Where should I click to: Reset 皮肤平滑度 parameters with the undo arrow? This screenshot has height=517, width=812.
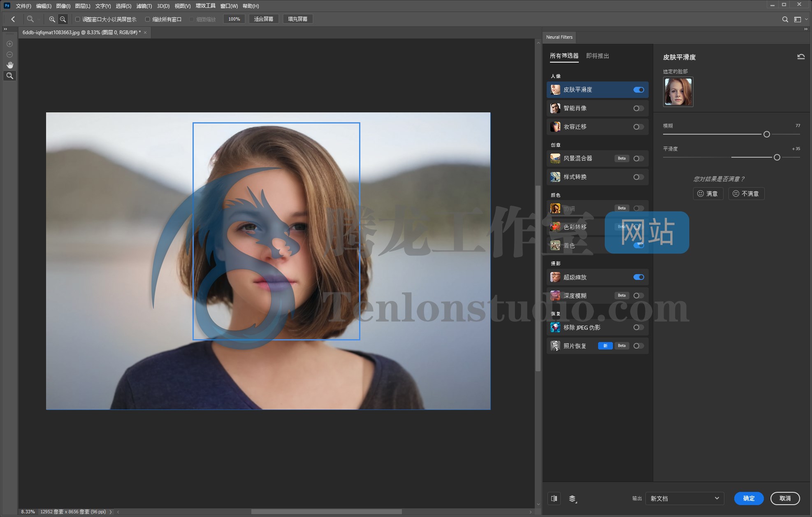(800, 57)
